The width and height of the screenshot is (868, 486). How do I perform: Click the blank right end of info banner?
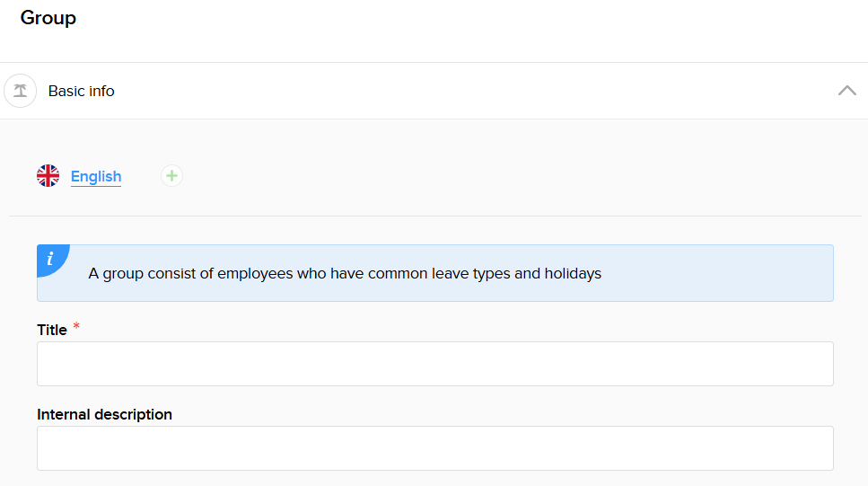click(763, 273)
